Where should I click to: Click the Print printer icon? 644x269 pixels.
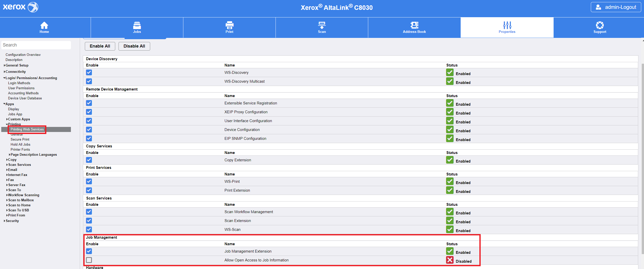click(x=229, y=25)
